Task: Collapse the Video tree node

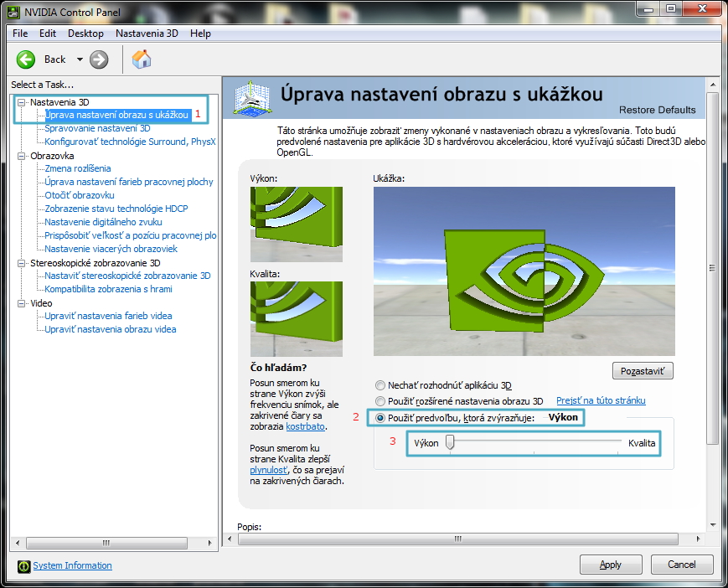Action: click(22, 303)
